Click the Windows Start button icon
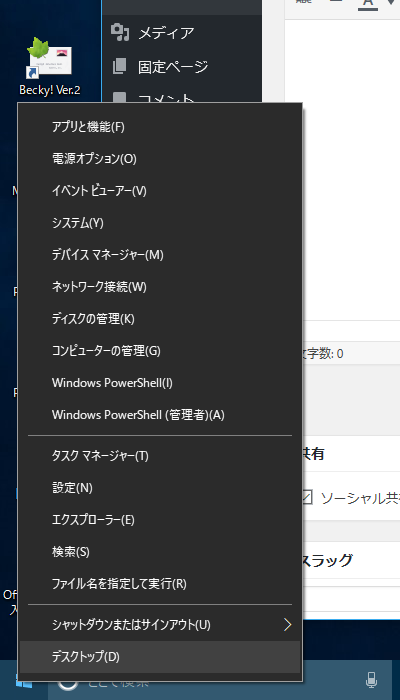Image resolution: width=400 pixels, height=700 pixels. click(24, 682)
